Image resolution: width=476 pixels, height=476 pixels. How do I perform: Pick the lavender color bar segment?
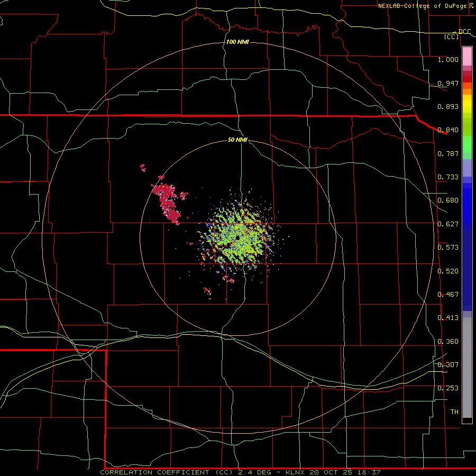point(467,168)
